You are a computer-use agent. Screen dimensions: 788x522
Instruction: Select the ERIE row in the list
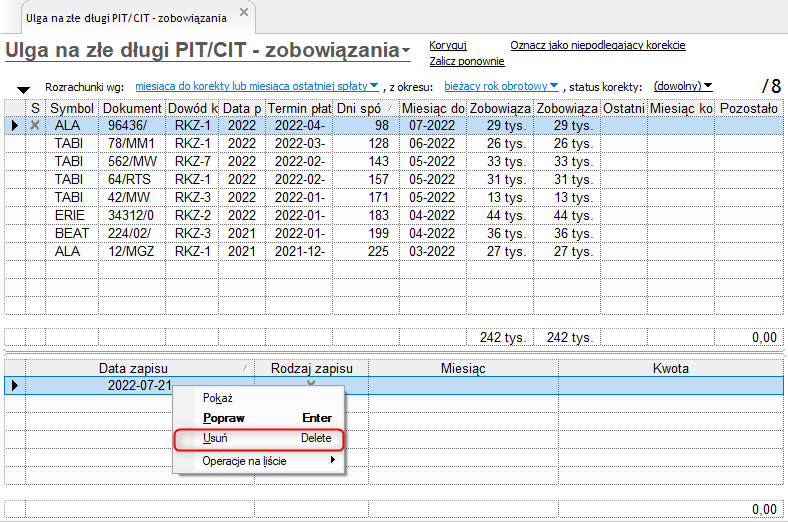(394, 216)
